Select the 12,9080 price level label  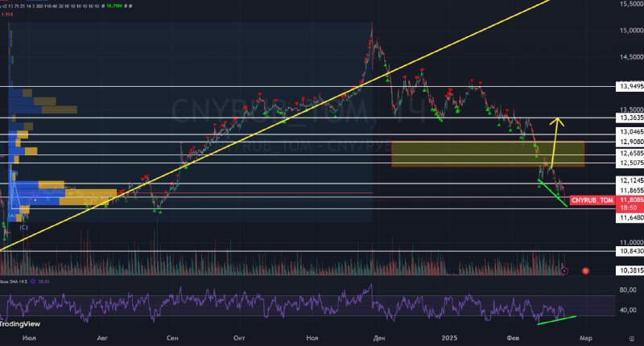630,142
